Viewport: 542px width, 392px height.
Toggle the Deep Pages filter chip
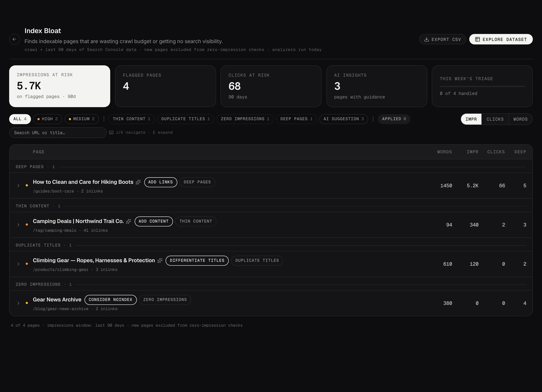(x=296, y=119)
